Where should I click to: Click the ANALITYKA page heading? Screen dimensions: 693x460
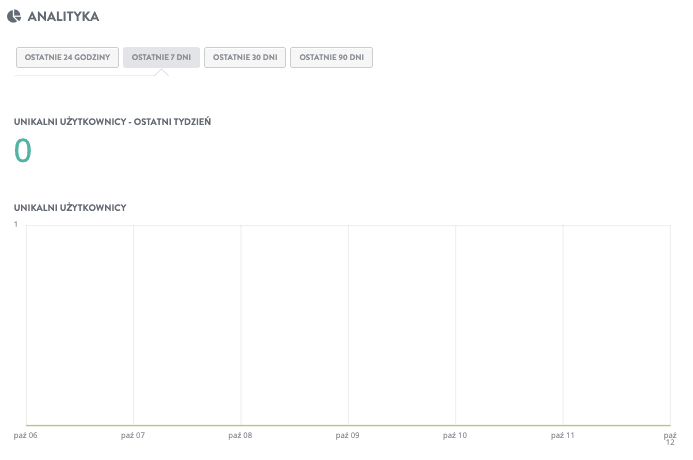coord(63,16)
